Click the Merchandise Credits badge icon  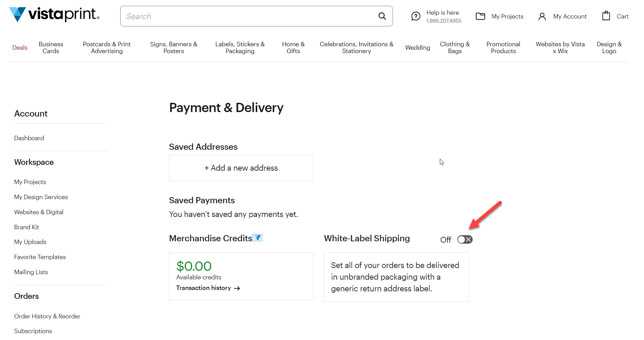tap(258, 238)
